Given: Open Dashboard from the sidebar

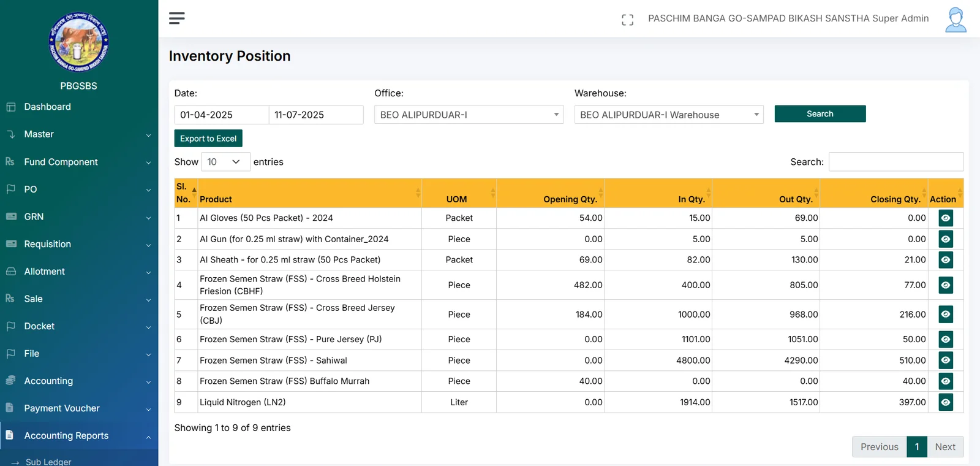Looking at the screenshot, I should tap(48, 107).
